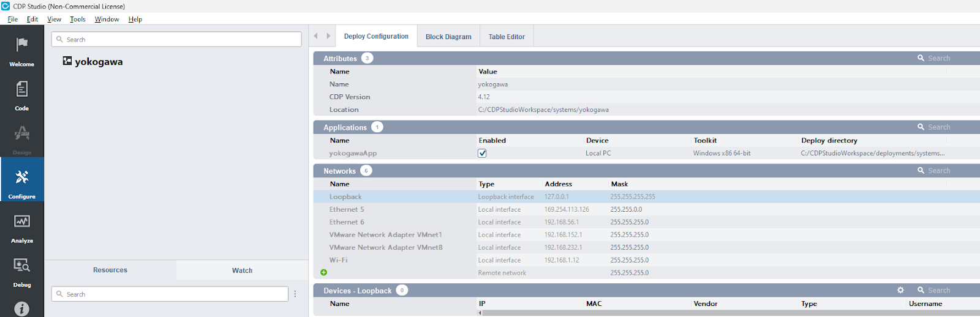Viewport: 980px width, 317px height.
Task: Open Analyze mode
Action: point(22,228)
